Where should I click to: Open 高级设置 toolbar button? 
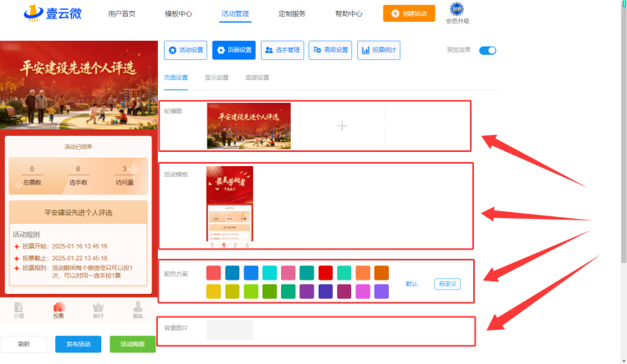(330, 50)
